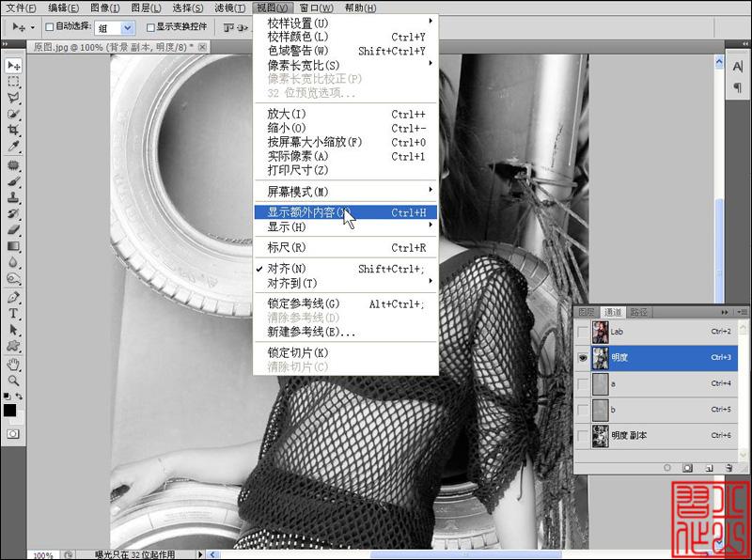Select the Brush tool
752x560 pixels.
(x=13, y=181)
